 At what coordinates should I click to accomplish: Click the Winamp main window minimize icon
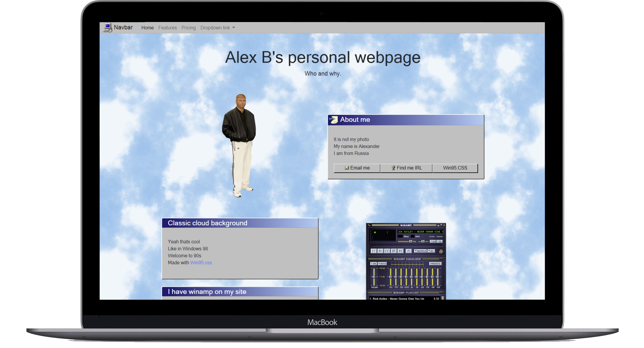(438, 225)
